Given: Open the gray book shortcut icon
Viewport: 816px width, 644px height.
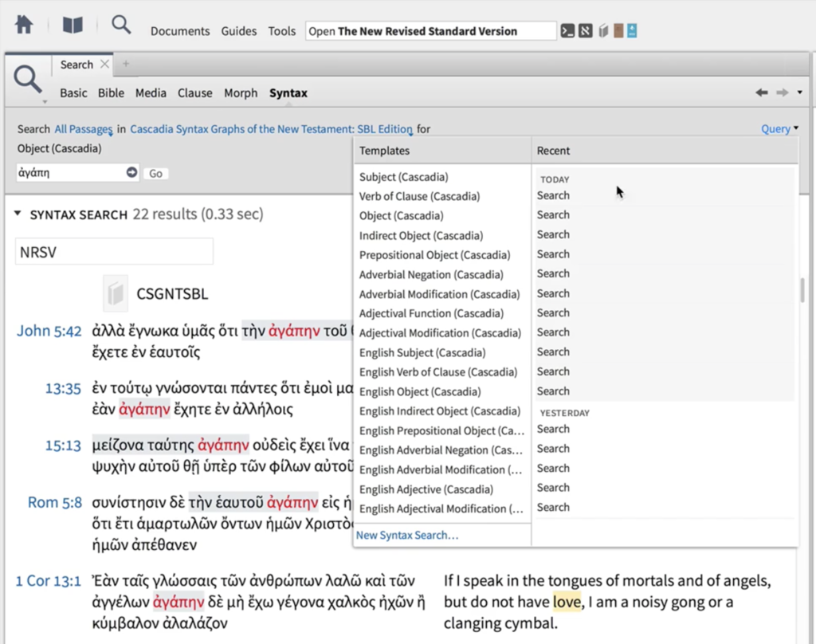Looking at the screenshot, I should 603,31.
